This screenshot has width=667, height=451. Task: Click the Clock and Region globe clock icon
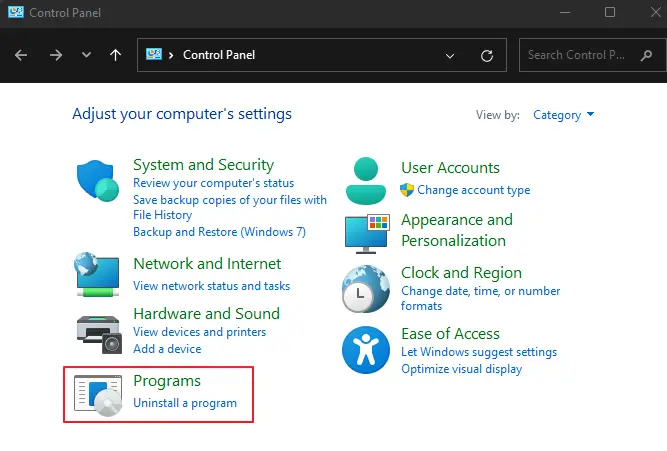(x=365, y=289)
